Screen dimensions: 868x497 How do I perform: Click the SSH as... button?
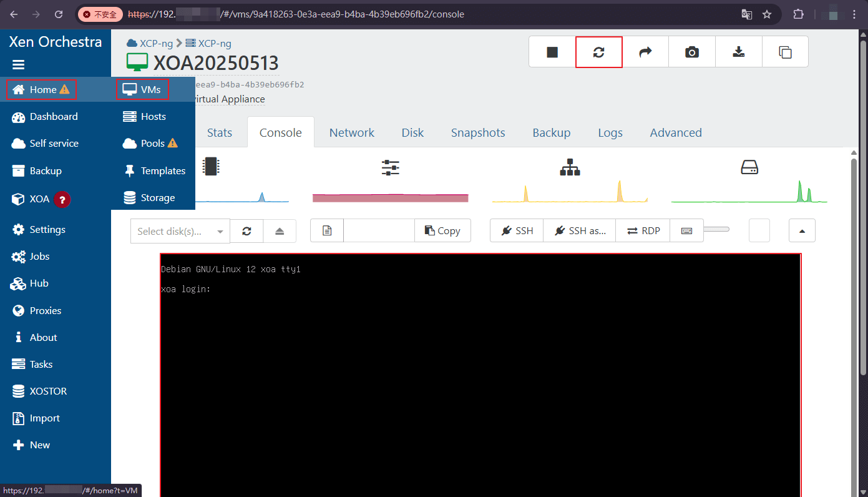(580, 231)
